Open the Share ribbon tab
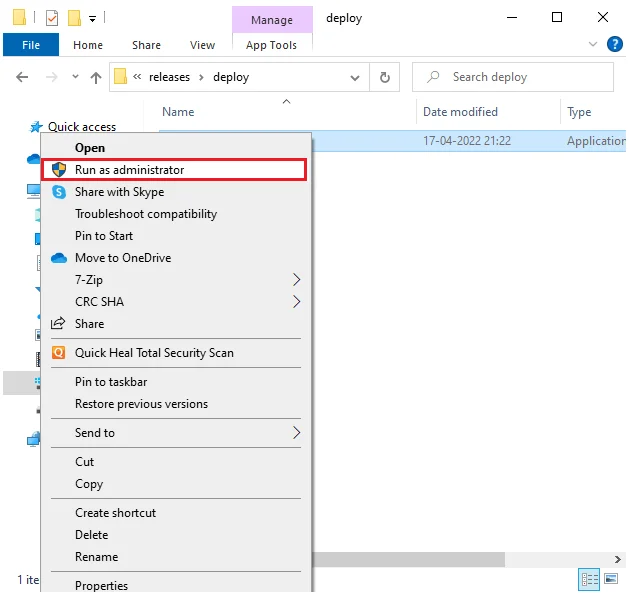This screenshot has height=594, width=629. 146,45
